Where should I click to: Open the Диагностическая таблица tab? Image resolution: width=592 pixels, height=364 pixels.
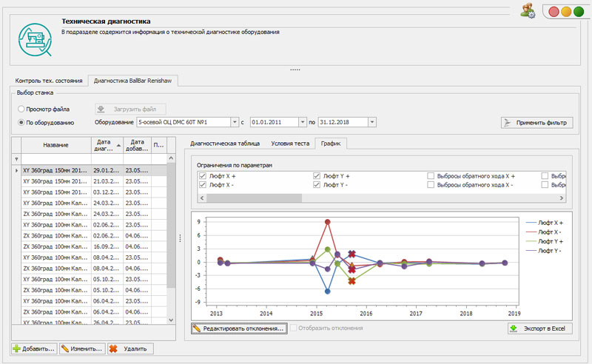click(x=226, y=144)
